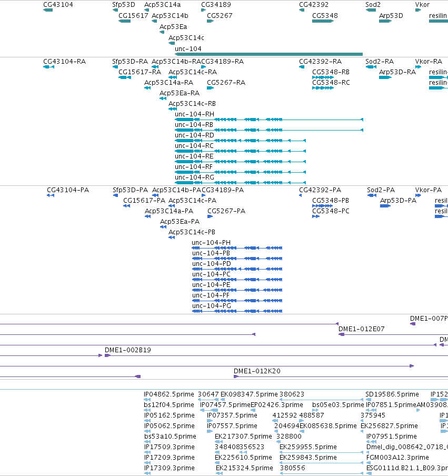The width and height of the screenshot is (448, 476).
Task: Select protein unc-104-PG
Action: (237, 311)
